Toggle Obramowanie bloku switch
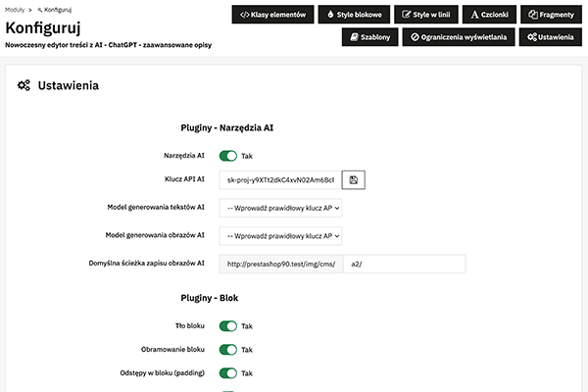 tap(228, 350)
